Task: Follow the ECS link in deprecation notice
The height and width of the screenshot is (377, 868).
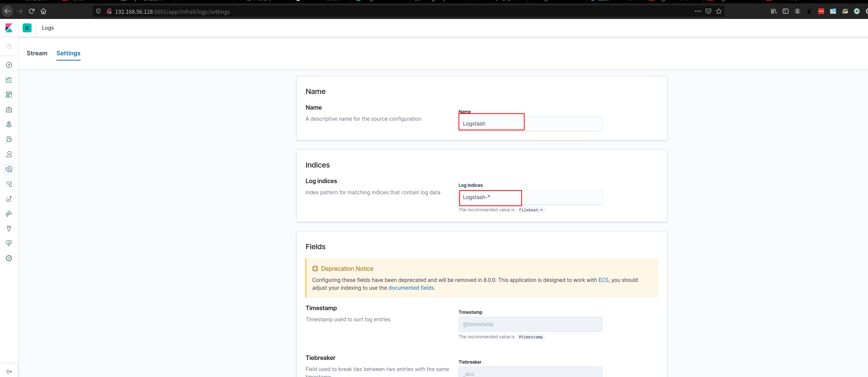Action: [603, 280]
